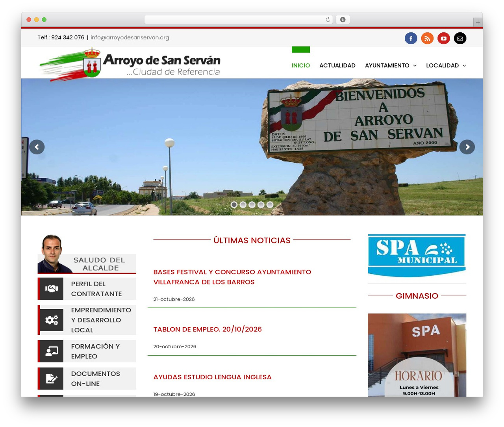Image resolution: width=504 pixels, height=427 pixels.
Task: Click the date 20-octubre-2026
Action: point(175,347)
